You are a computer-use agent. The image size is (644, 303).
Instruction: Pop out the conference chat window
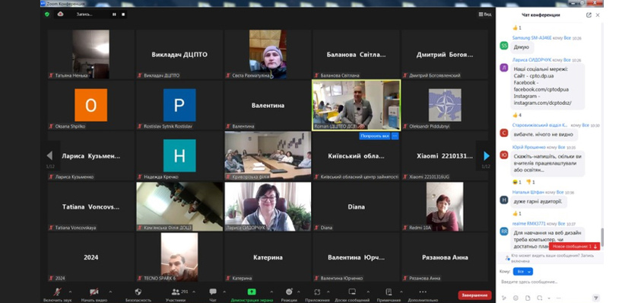(588, 14)
